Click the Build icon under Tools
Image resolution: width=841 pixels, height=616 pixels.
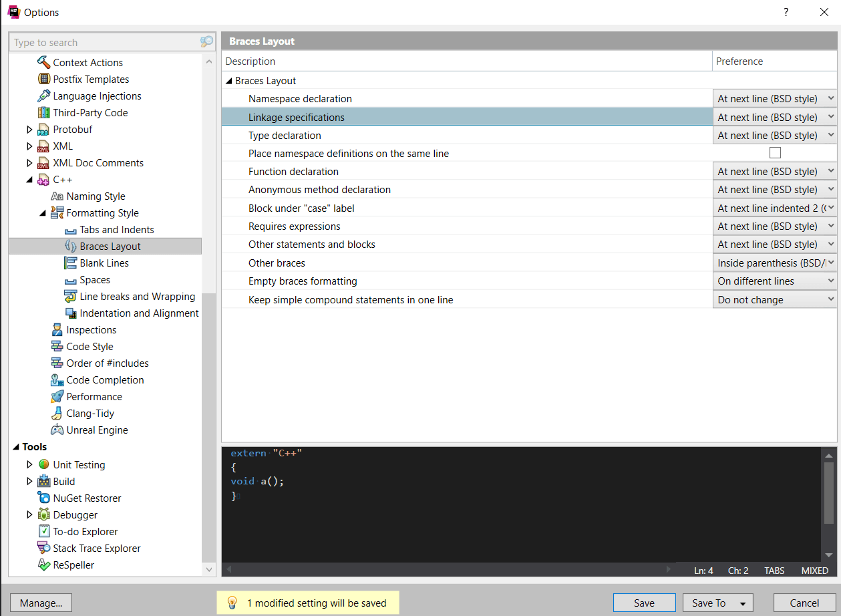44,481
